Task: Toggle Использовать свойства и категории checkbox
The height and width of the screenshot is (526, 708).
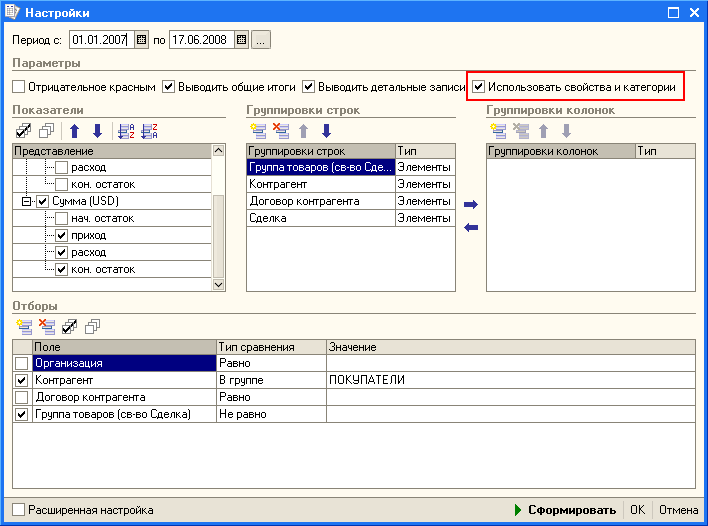Action: tap(479, 87)
